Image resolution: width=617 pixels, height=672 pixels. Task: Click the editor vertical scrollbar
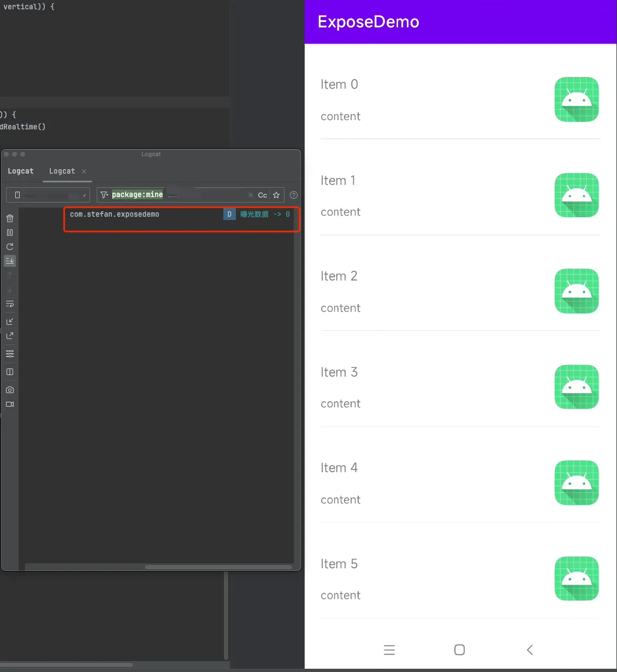(226, 616)
